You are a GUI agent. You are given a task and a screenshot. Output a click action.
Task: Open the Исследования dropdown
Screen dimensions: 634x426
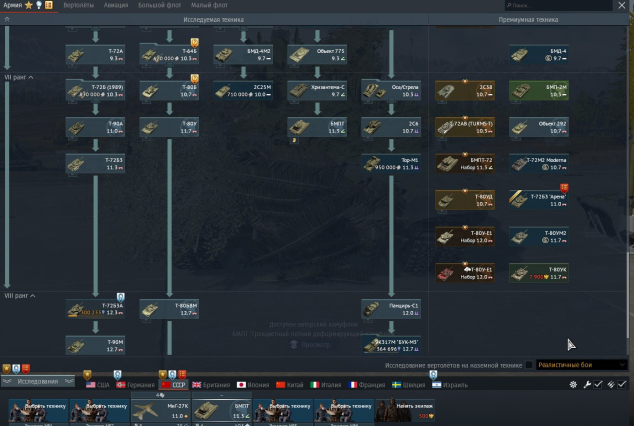39,382
